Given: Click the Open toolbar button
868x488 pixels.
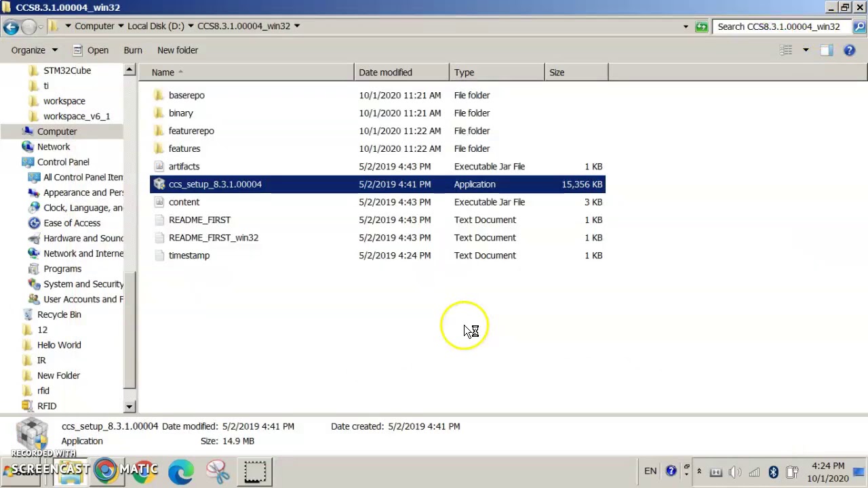Looking at the screenshot, I should pyautogui.click(x=91, y=50).
